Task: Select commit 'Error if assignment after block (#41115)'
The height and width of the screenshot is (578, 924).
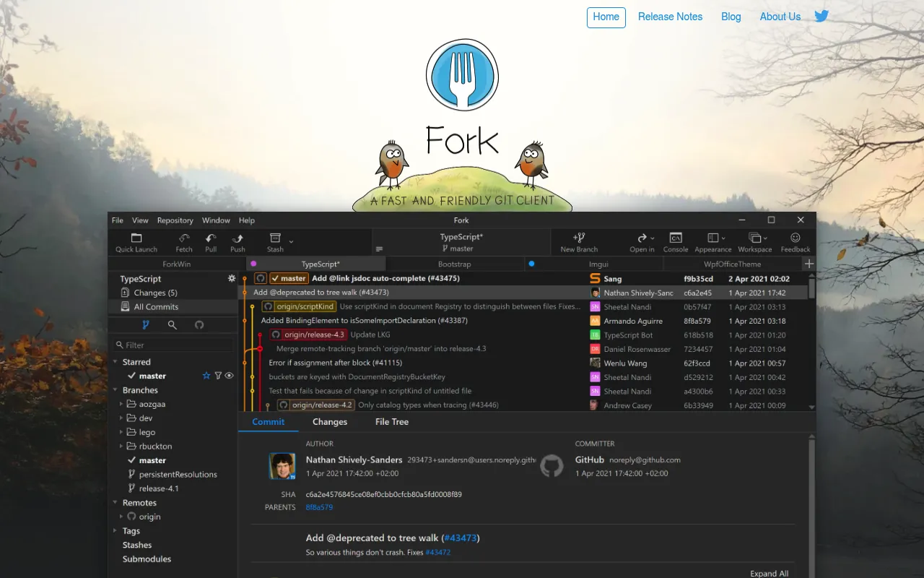Action: coord(335,363)
